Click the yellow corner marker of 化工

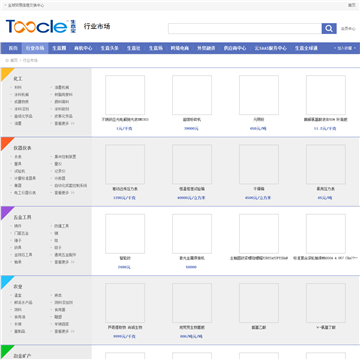coord(7,74)
